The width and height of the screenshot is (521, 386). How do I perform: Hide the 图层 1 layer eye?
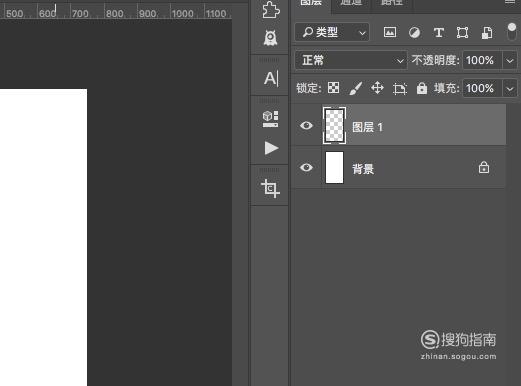point(306,126)
